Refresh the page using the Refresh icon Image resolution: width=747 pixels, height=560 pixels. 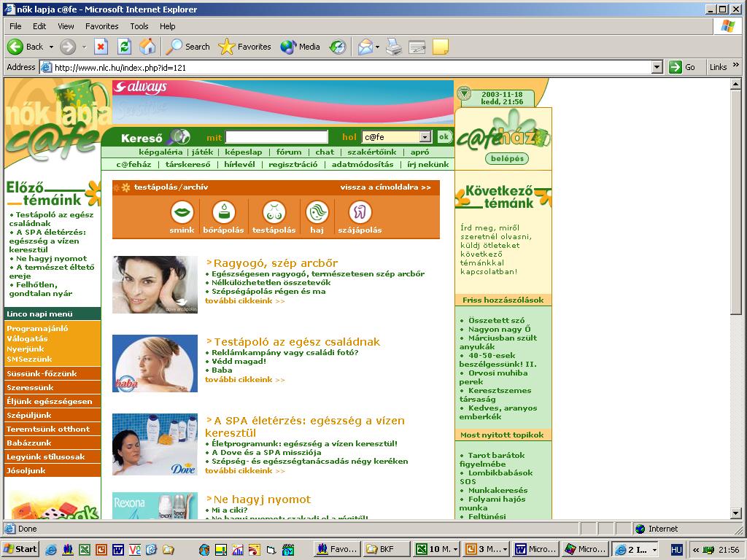click(x=124, y=47)
